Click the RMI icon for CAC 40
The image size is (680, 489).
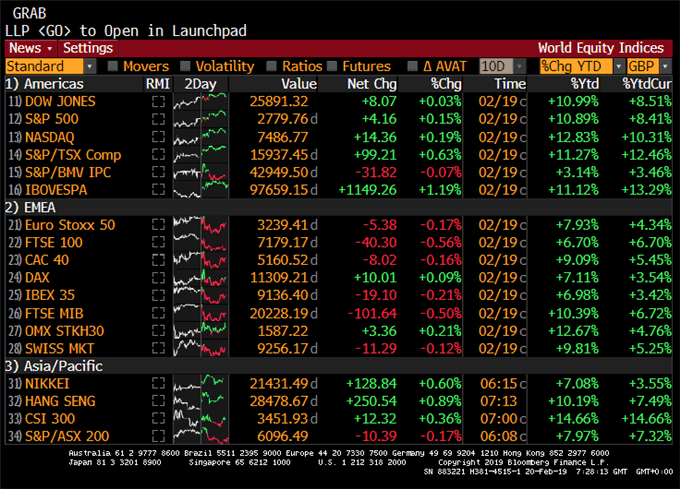pos(158,260)
